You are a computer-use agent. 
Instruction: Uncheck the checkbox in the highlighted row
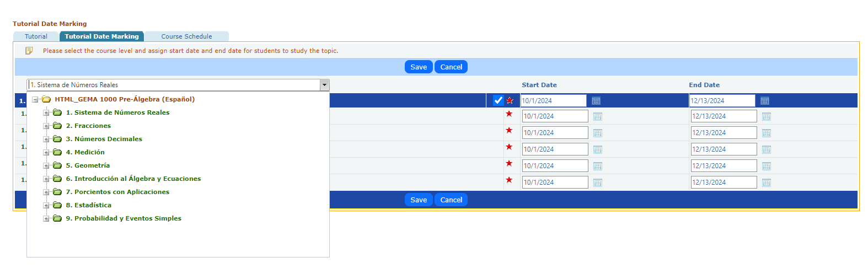498,100
